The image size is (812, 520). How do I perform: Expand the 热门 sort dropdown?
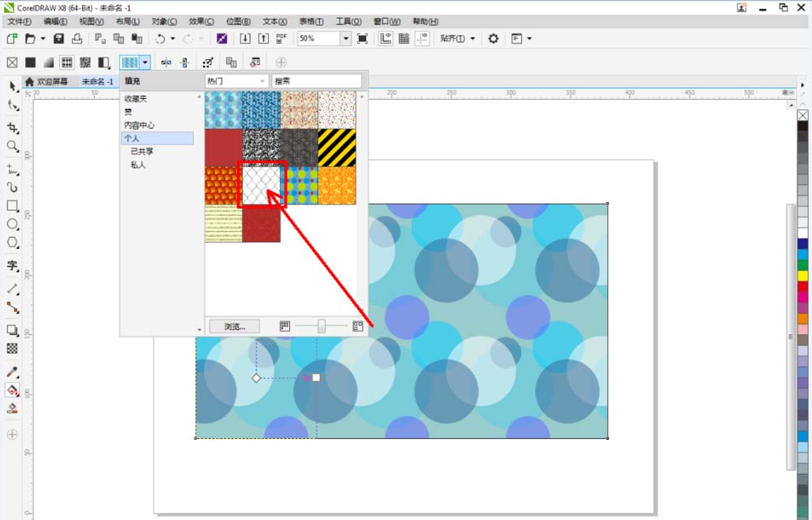tap(262, 81)
